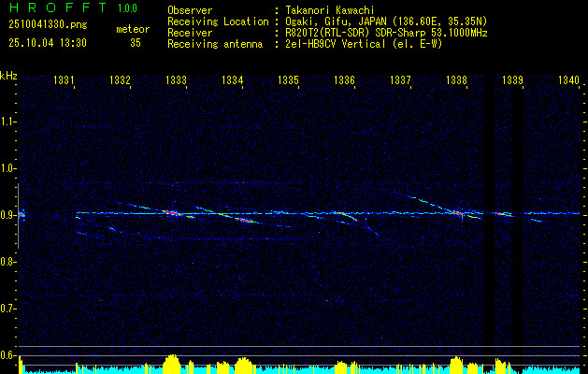This screenshot has width=588, height=374.
Task: Click the yellow power peak below 1338
Action: 456,365
